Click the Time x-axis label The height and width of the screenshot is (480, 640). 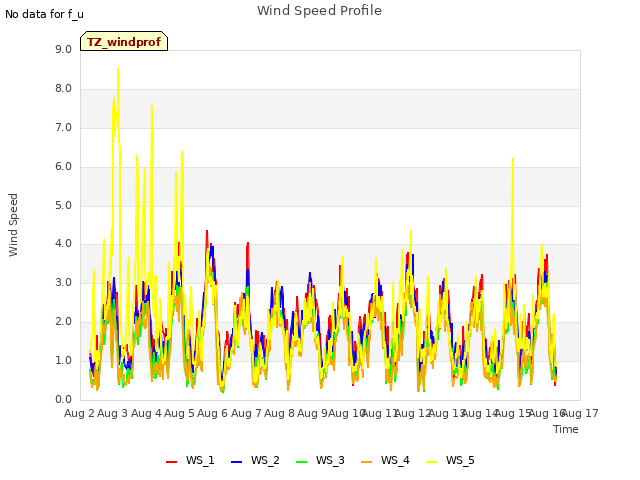566,429
